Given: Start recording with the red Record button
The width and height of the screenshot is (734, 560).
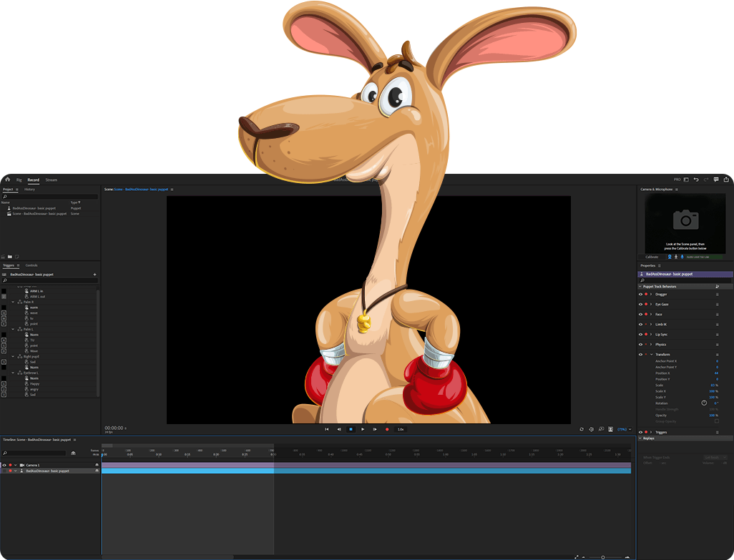Looking at the screenshot, I should coord(387,428).
